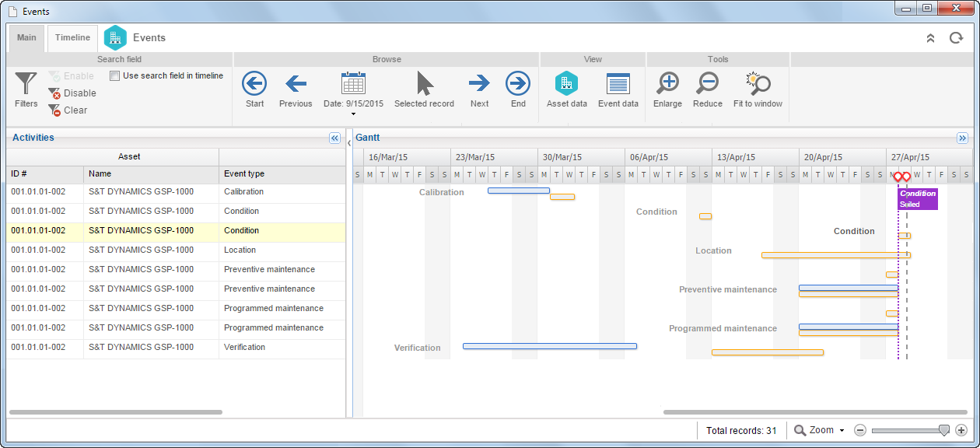Open the Filters funnel tool
The width and height of the screenshot is (980, 448).
coord(26,89)
